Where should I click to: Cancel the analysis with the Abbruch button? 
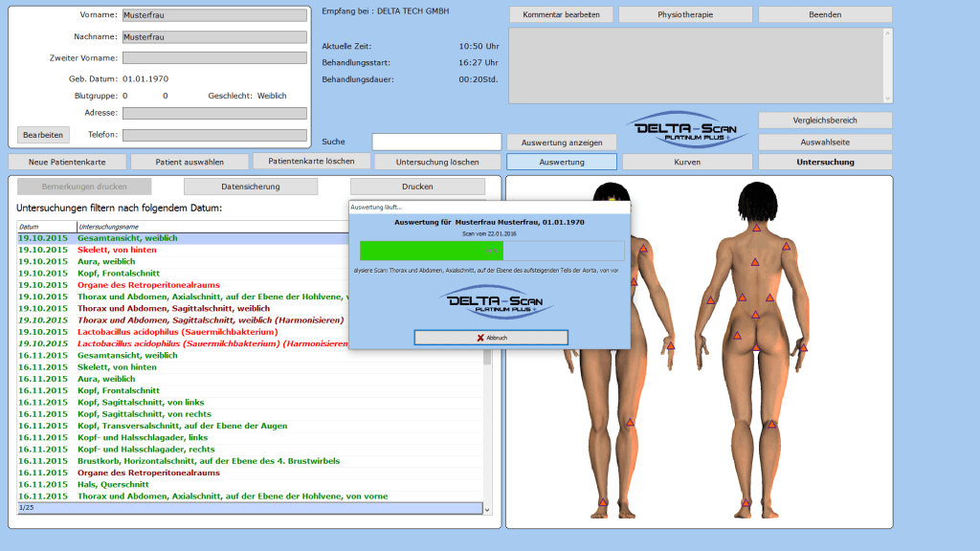(490, 338)
